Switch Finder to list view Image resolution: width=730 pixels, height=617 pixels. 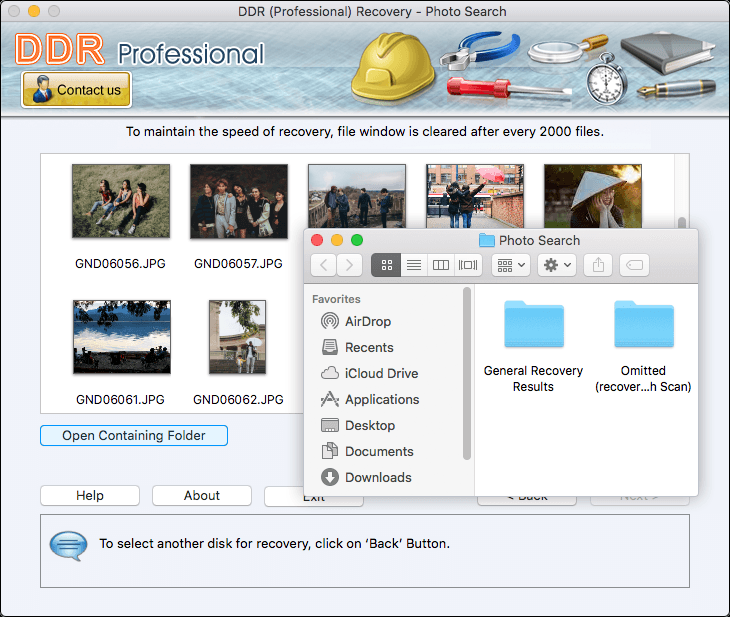click(414, 265)
